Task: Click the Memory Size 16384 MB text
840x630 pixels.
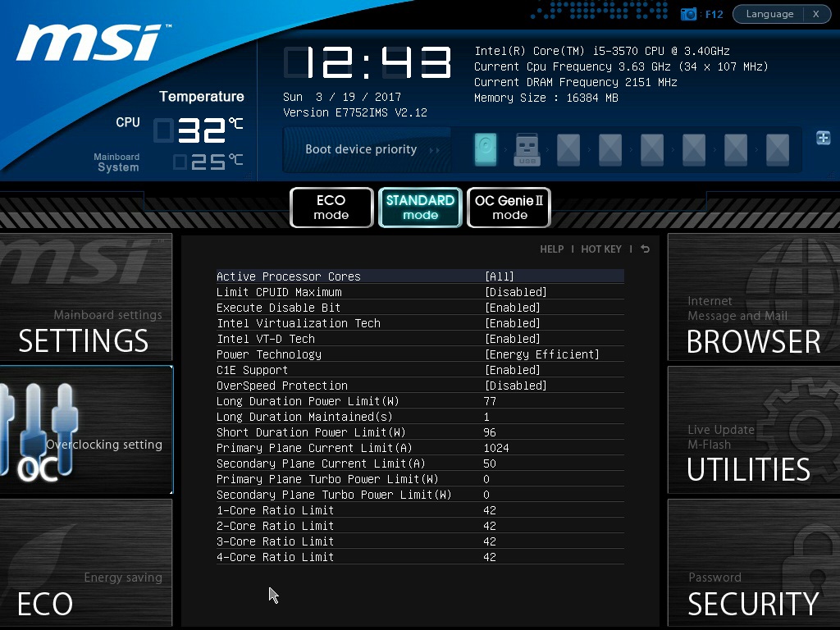Action: pyautogui.click(x=546, y=98)
